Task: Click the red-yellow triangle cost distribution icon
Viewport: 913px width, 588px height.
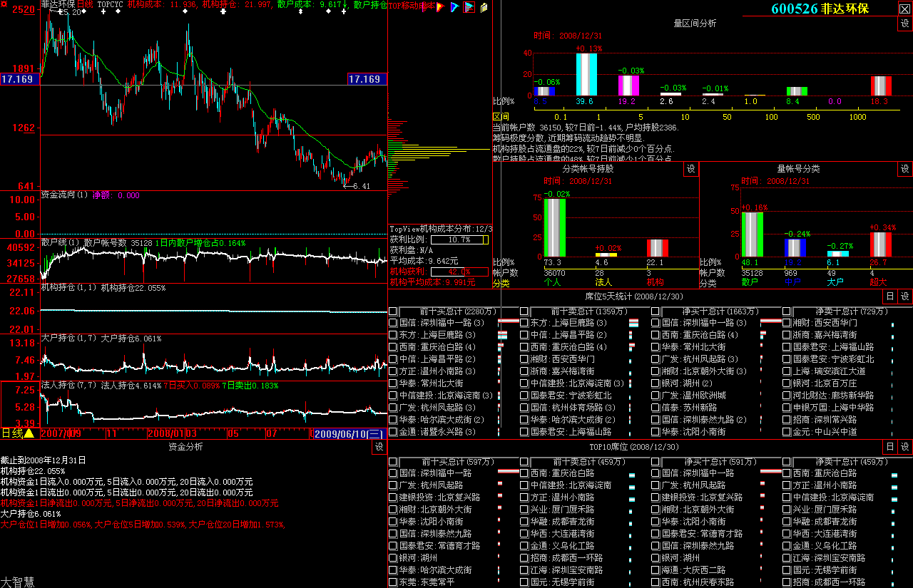Action: click(x=442, y=7)
